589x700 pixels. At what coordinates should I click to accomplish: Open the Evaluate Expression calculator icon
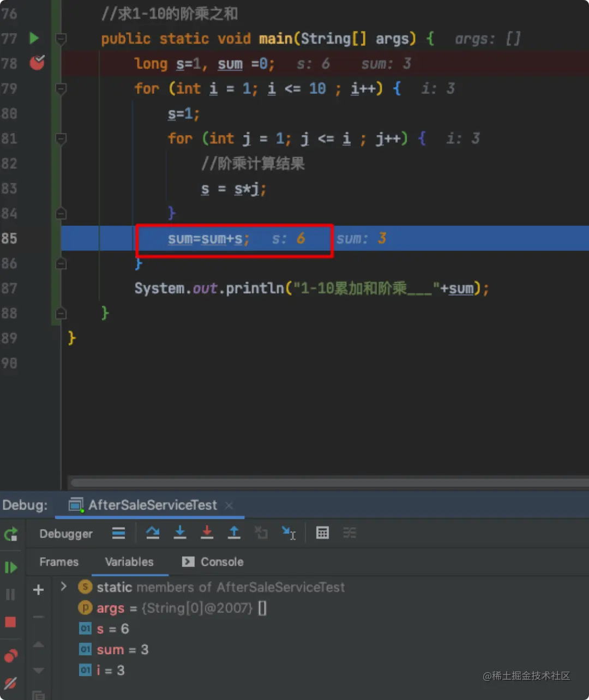[323, 533]
